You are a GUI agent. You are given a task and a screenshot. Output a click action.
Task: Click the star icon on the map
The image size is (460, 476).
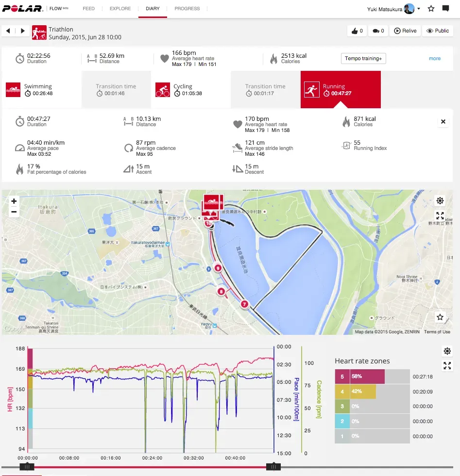point(440,317)
